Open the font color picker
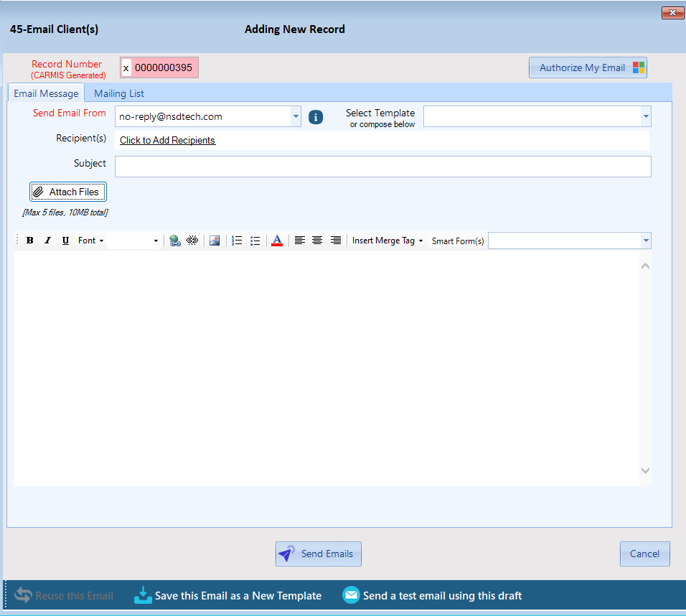 tap(277, 241)
